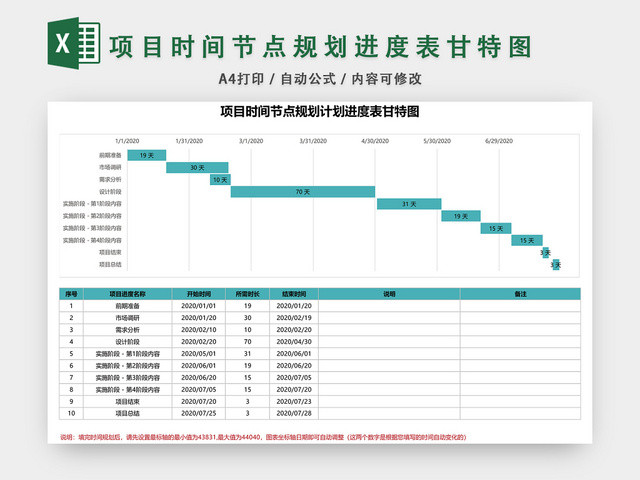
Task: Select the 30天 Gantt bar for 市场调研
Action: point(197,167)
